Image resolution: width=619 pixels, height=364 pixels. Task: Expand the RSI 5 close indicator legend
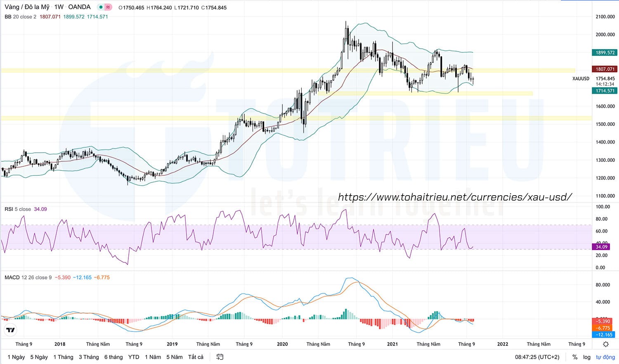point(18,209)
